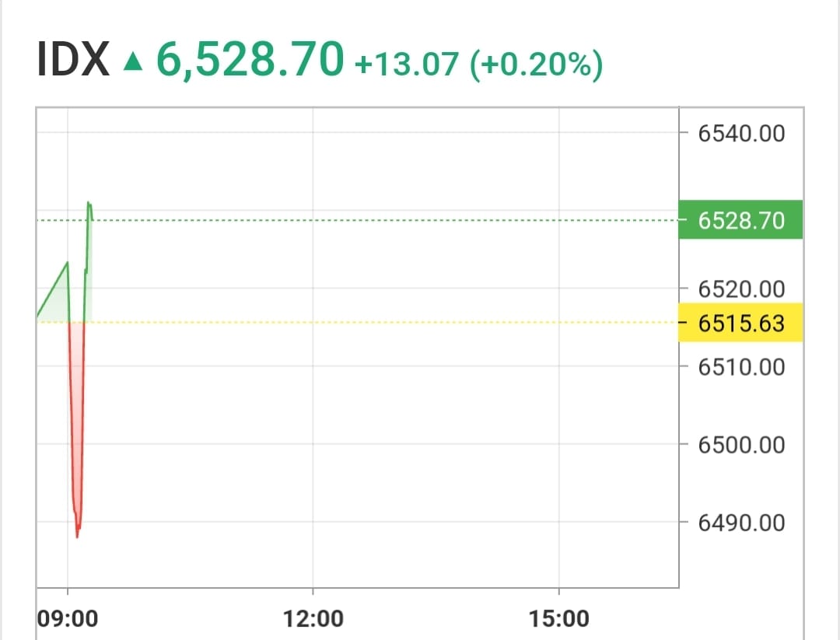Click the 15:00 time axis label
This screenshot has height=640, width=840.
[558, 618]
